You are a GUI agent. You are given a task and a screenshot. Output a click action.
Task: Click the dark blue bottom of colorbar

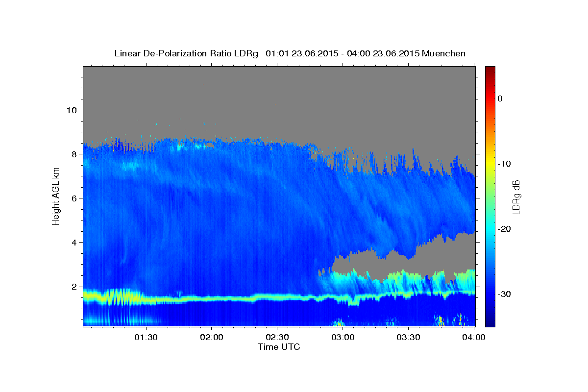[490, 322]
